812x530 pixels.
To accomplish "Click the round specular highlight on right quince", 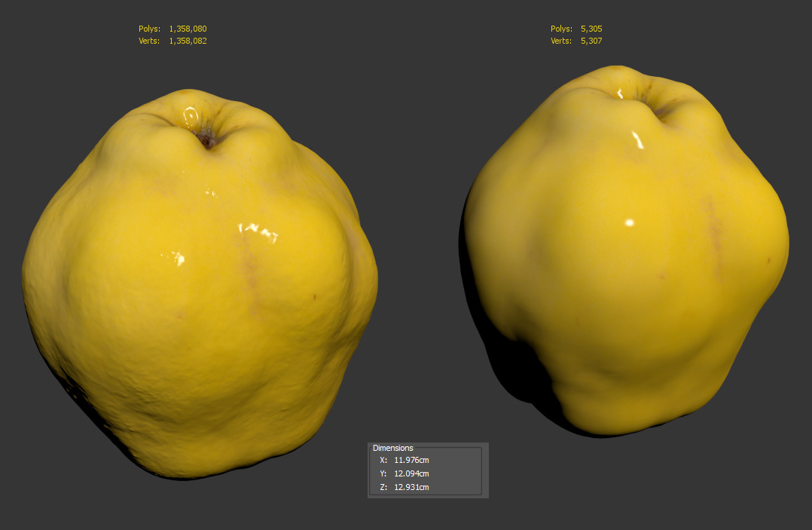I will tap(630, 222).
